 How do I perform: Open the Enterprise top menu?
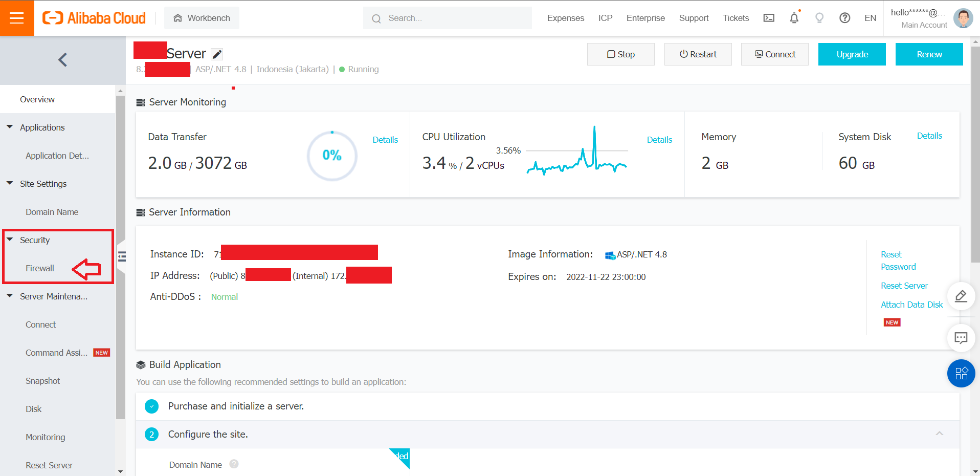[x=645, y=18]
